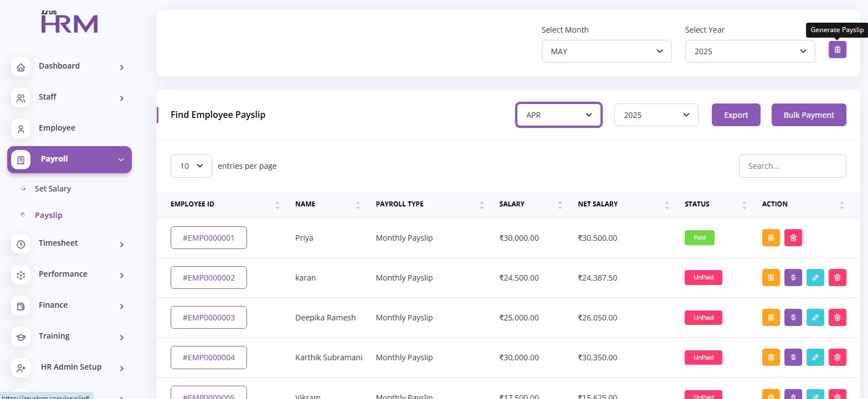Image resolution: width=868 pixels, height=399 pixels.
Task: Open the Set Salary submenu item
Action: click(53, 189)
